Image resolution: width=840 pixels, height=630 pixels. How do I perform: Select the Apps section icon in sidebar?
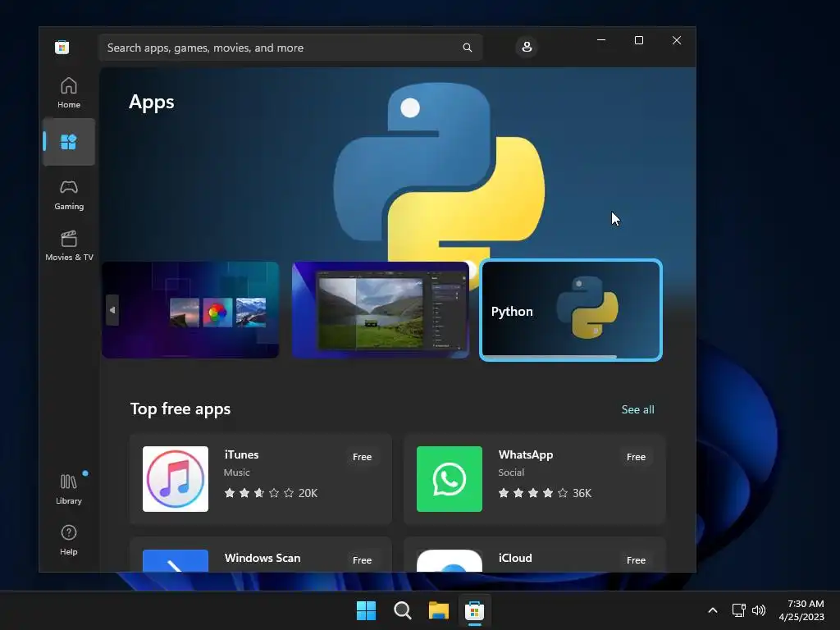[x=69, y=142]
